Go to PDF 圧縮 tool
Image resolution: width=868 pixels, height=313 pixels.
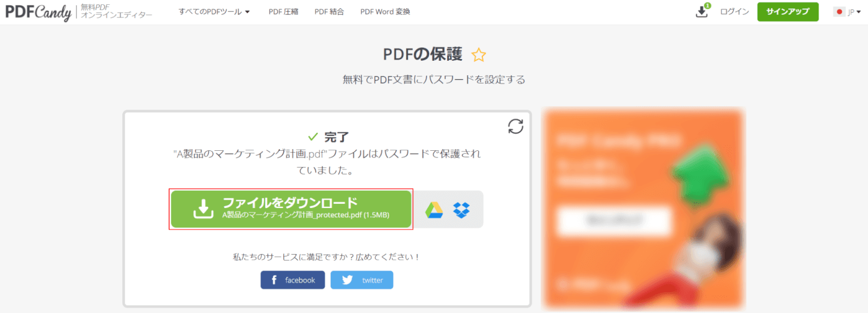tap(283, 11)
